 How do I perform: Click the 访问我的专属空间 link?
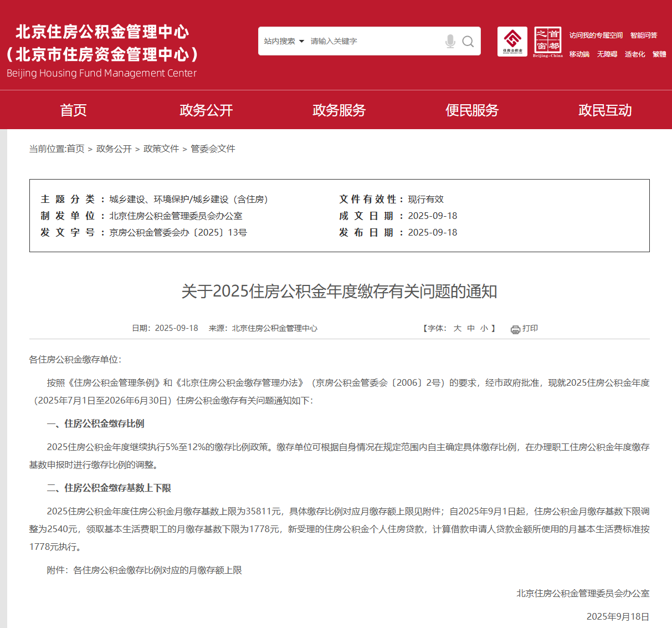click(x=596, y=35)
